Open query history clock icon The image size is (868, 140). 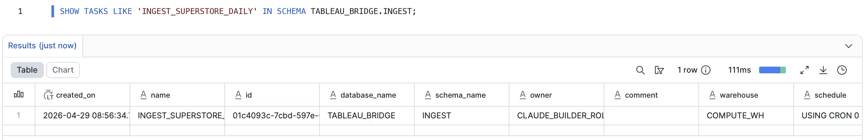pyautogui.click(x=842, y=70)
